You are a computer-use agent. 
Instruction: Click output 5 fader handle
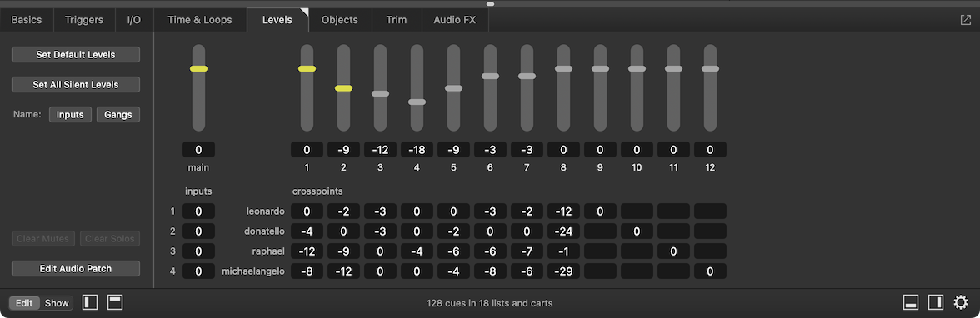tap(453, 88)
